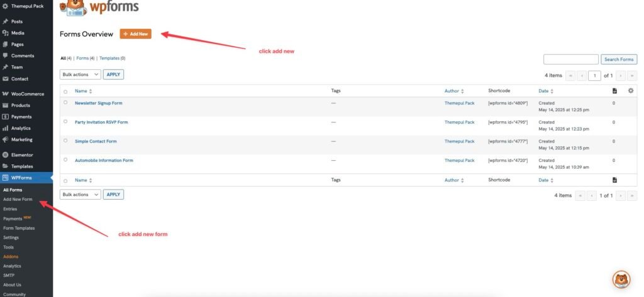Image resolution: width=644 pixels, height=297 pixels.
Task: Select Entries in the WPForms submenu
Action: tap(10, 208)
